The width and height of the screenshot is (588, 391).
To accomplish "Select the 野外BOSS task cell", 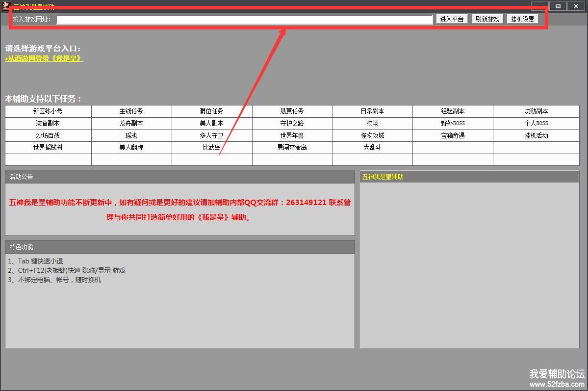I will (x=453, y=123).
